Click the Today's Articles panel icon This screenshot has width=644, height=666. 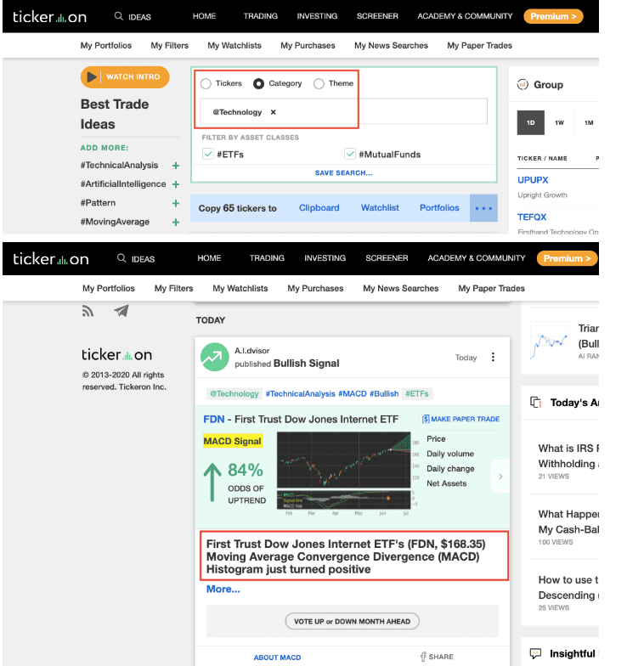535,402
